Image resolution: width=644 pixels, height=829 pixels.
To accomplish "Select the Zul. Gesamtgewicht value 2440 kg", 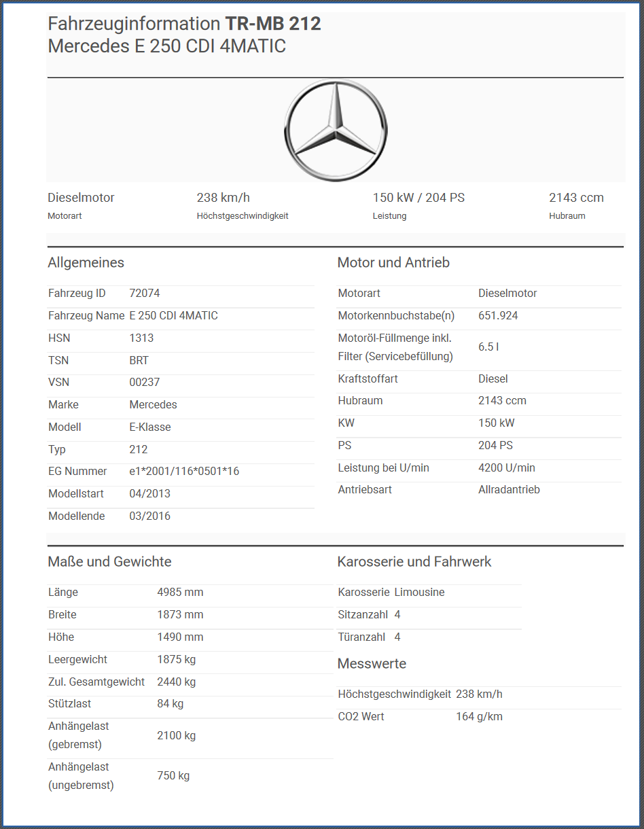I will coord(176,682).
